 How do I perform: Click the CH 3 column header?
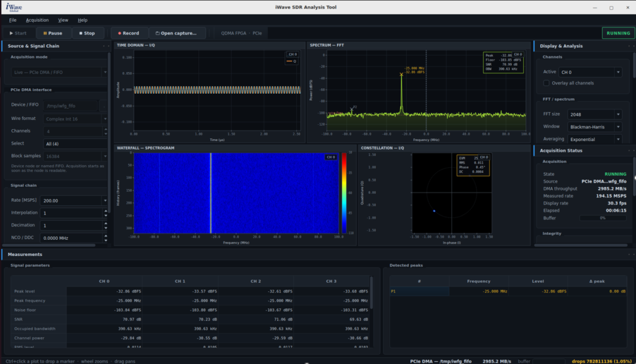pos(332,281)
